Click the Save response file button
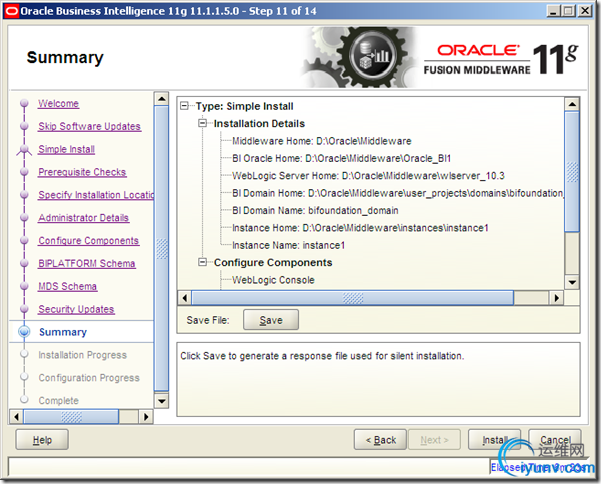Image resolution: width=601 pixels, height=484 pixels. tap(271, 320)
